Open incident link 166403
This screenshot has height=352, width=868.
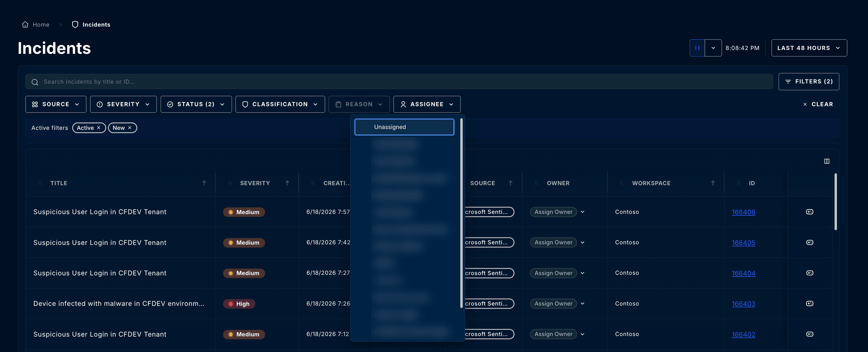(743, 304)
